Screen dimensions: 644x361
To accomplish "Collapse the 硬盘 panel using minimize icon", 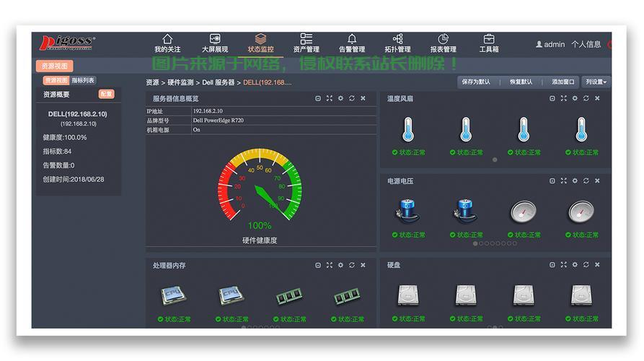I will tap(552, 265).
